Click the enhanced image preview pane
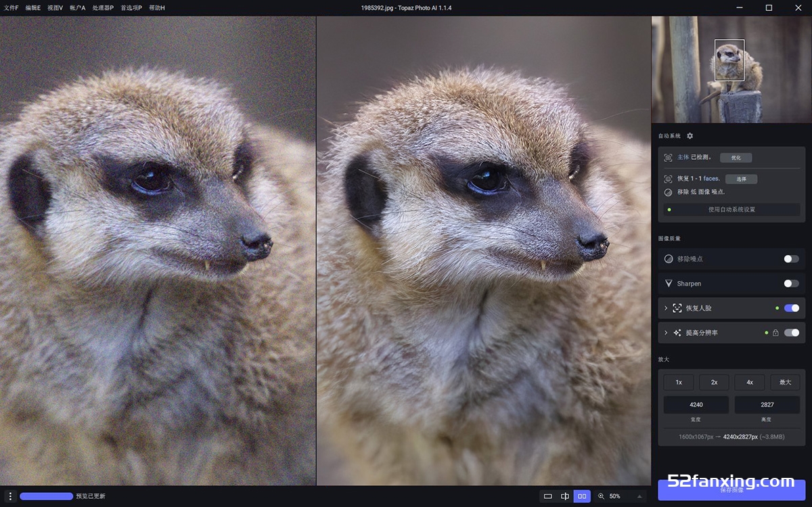Screen dimensions: 812x507 (x=484, y=250)
